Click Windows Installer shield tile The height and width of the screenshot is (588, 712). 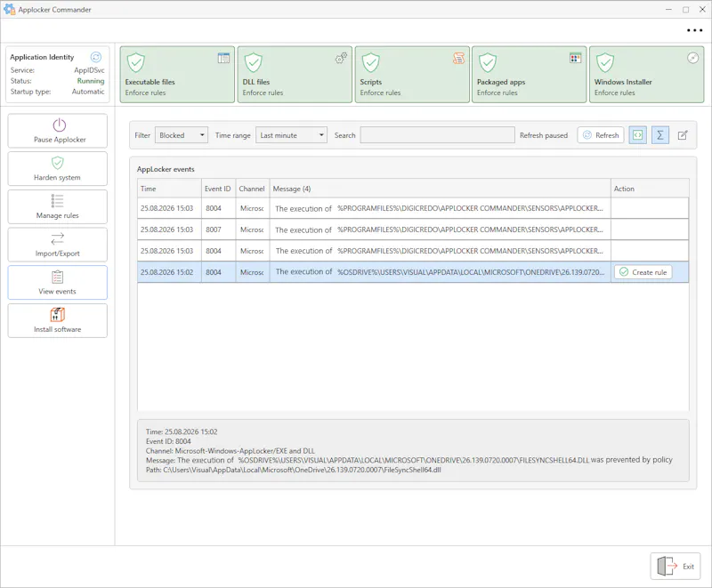tap(647, 75)
